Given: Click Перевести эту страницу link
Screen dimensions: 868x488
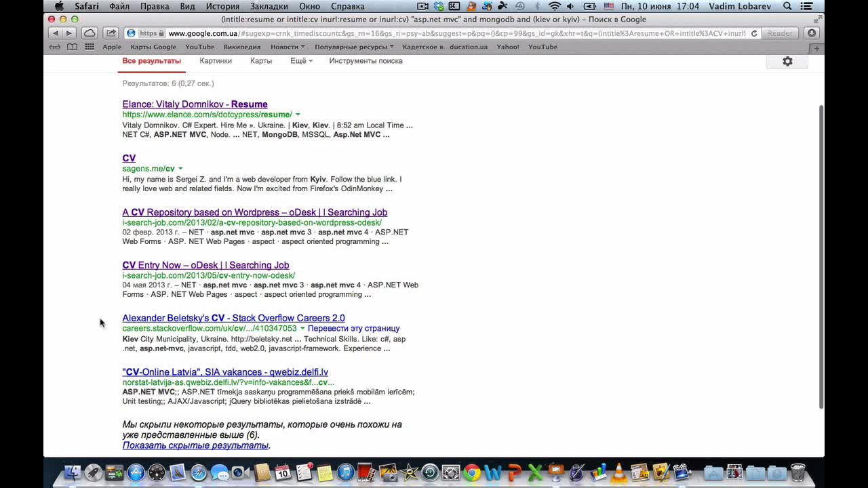Looking at the screenshot, I should point(353,329).
